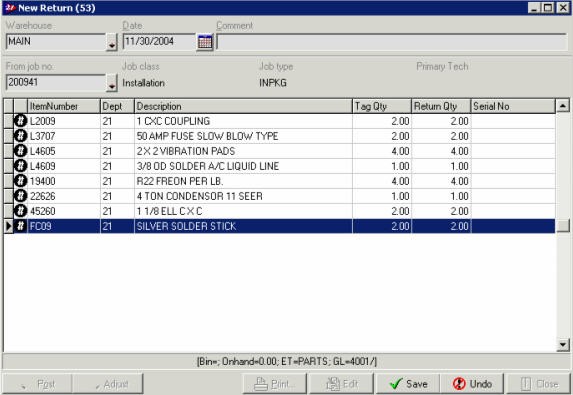573x395 pixels.
Task: Click the Adjust button
Action: (107, 384)
